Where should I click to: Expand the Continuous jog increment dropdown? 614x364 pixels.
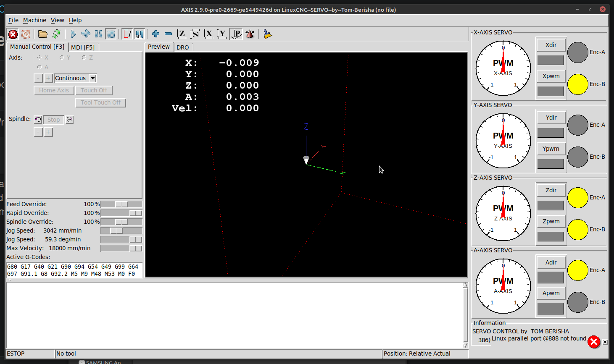(x=93, y=79)
